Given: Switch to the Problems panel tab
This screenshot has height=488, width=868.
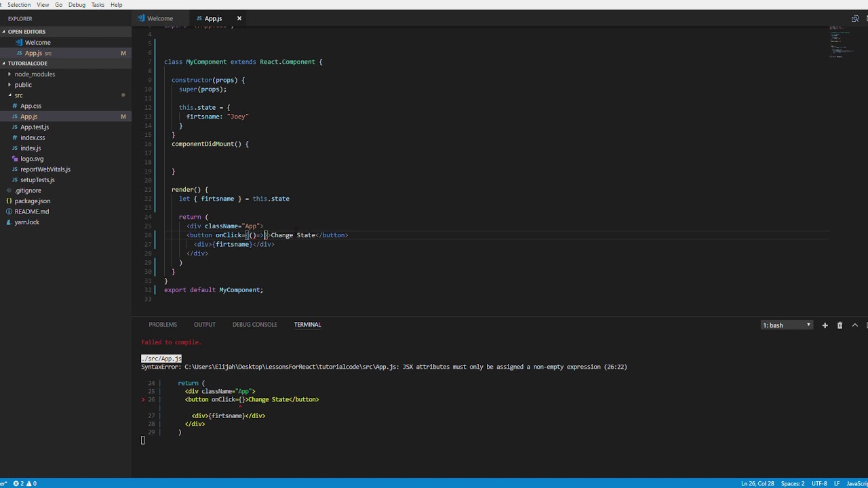Looking at the screenshot, I should pyautogui.click(x=163, y=325).
